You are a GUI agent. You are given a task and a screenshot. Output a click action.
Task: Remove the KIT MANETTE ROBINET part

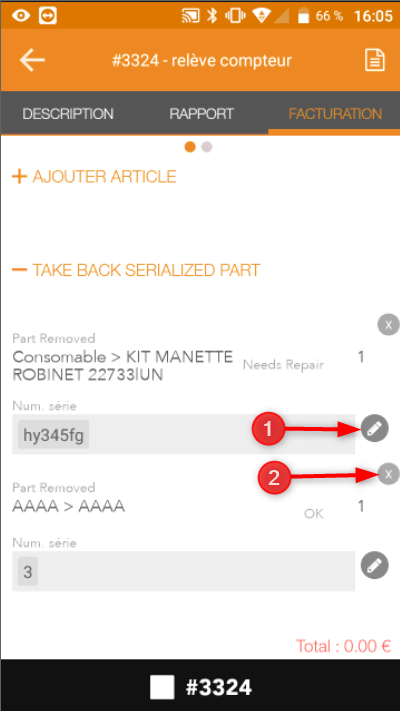point(388,325)
